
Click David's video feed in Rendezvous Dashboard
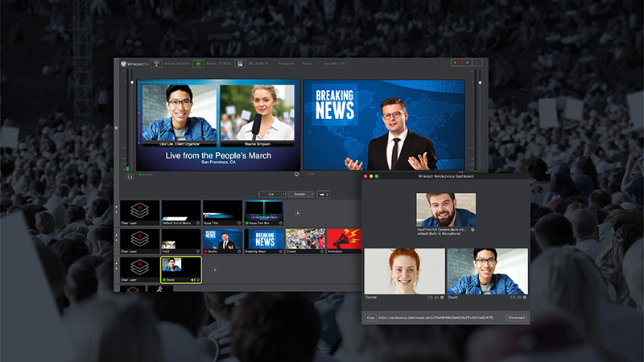pos(487,271)
